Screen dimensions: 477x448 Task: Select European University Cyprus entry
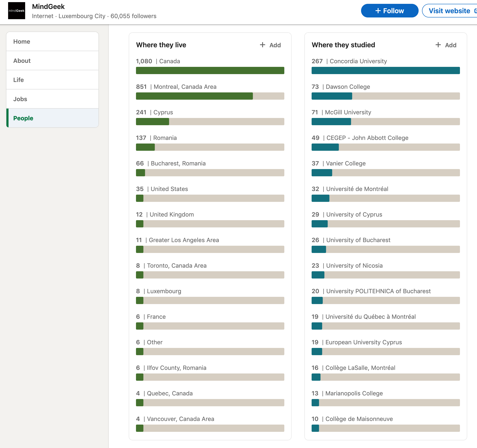pyautogui.click(x=386, y=347)
